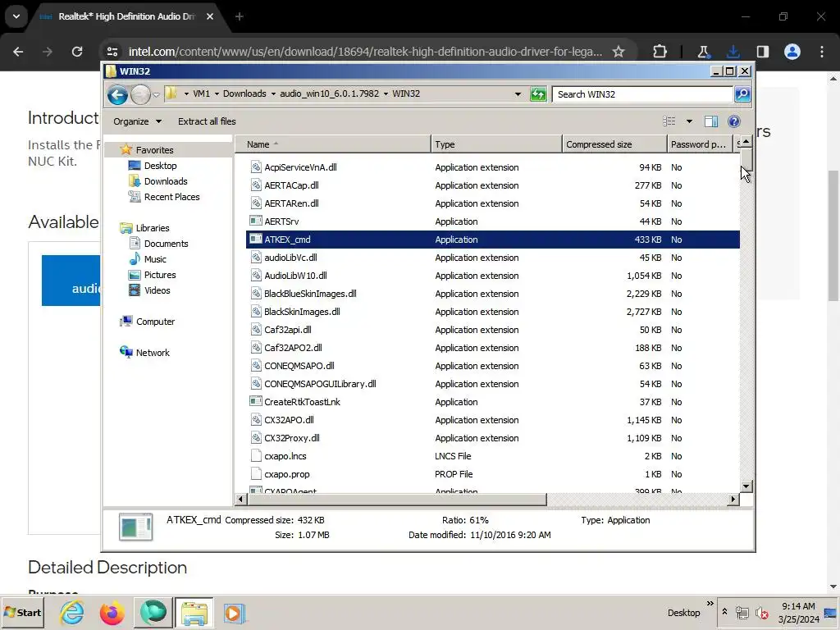
Task: Click the search magnifier in WIN32 window
Action: pyautogui.click(x=742, y=94)
